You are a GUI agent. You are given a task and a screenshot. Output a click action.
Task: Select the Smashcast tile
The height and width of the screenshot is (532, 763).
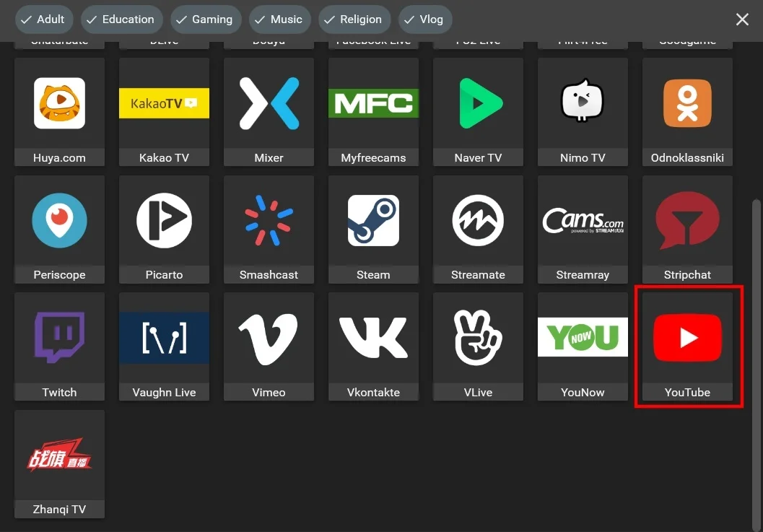point(269,230)
